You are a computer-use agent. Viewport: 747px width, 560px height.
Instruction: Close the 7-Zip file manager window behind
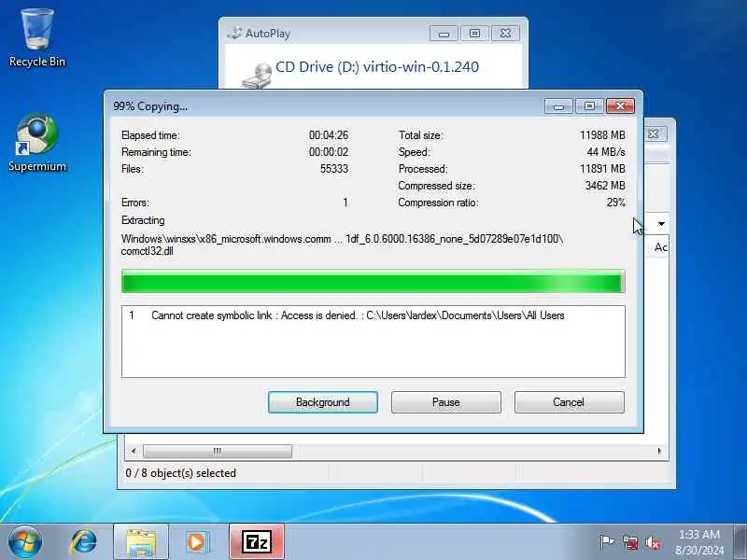click(655, 134)
